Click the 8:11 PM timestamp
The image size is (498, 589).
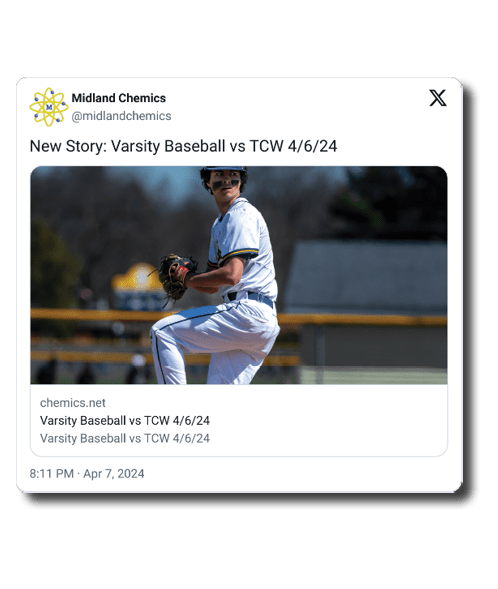point(52,474)
